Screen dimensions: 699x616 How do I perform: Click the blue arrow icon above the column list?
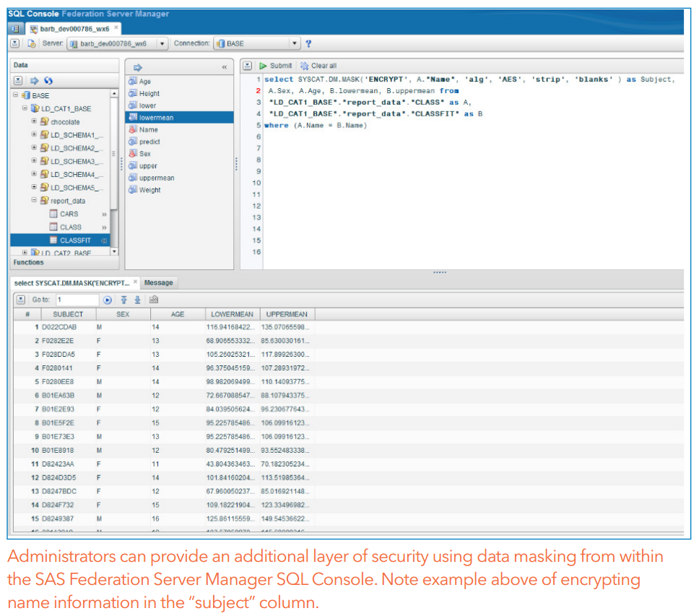[136, 66]
